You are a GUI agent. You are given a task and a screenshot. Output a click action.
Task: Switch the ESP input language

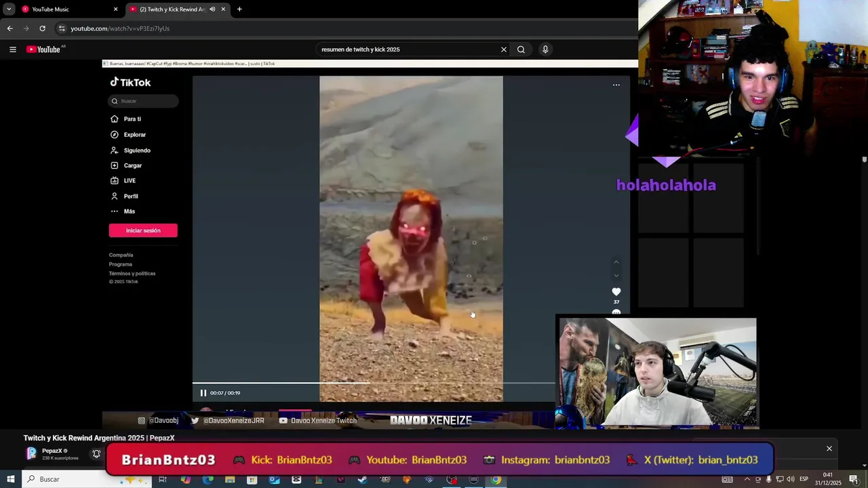point(804,479)
